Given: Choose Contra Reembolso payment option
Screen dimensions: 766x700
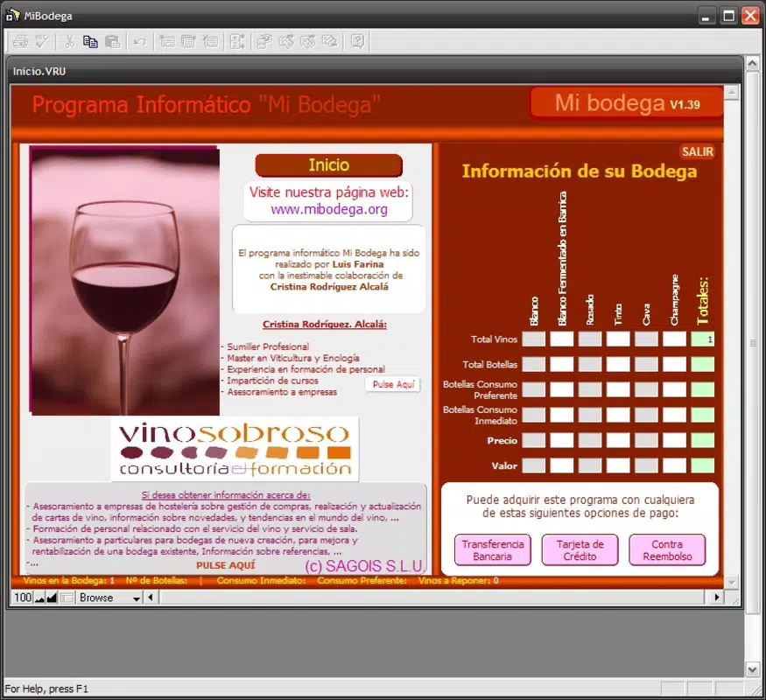Looking at the screenshot, I should [667, 550].
